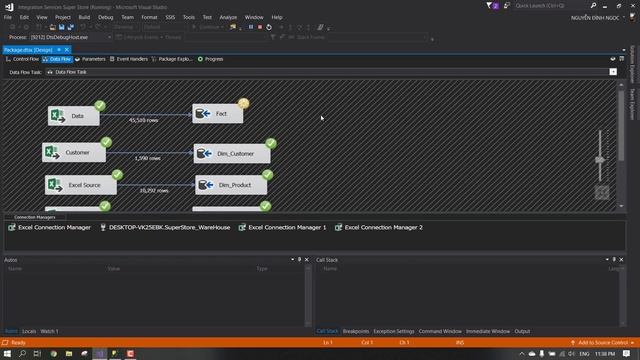The height and width of the screenshot is (360, 640).
Task: Click the 45,510 rows path label
Action: pyautogui.click(x=143, y=120)
